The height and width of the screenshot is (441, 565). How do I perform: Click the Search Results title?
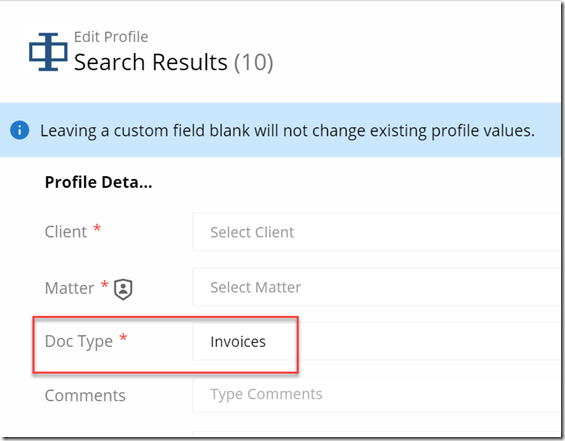point(151,62)
